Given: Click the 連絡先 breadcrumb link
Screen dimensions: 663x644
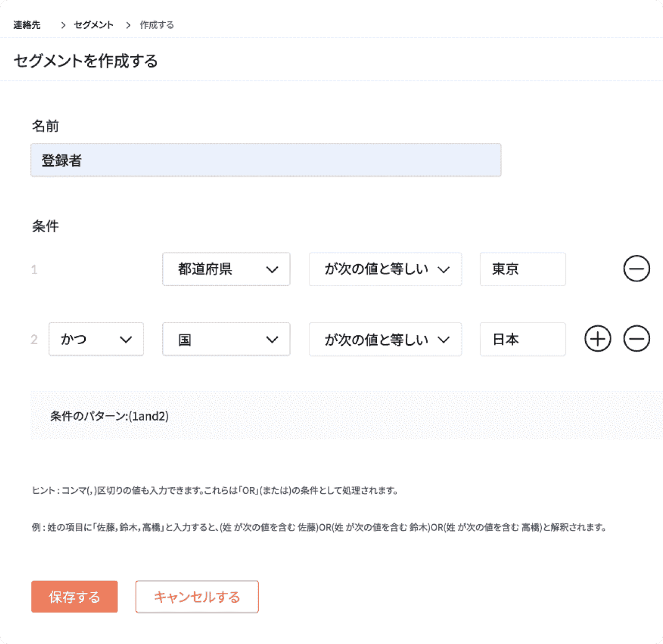Looking at the screenshot, I should [27, 24].
